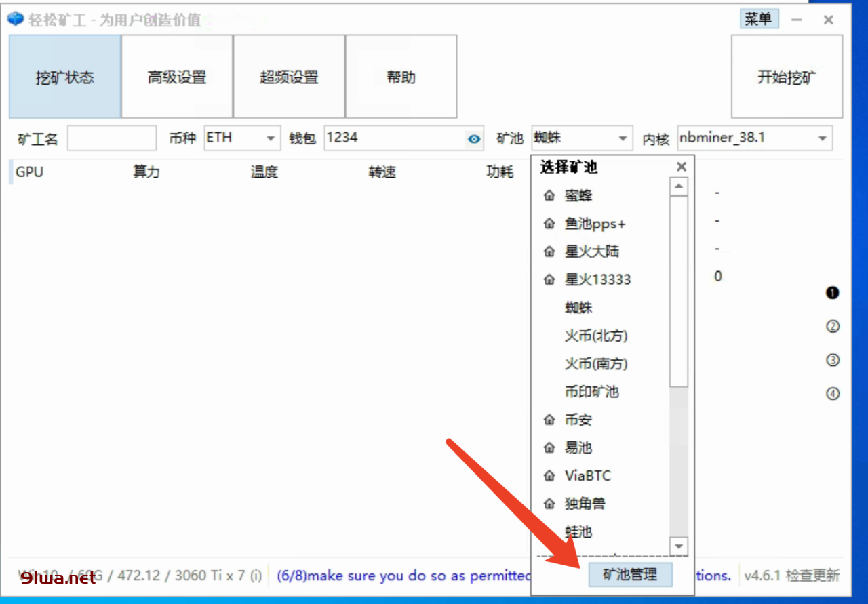Switch to the 挖矿状态 tab
Image resolution: width=868 pixels, height=604 pixels.
point(65,77)
